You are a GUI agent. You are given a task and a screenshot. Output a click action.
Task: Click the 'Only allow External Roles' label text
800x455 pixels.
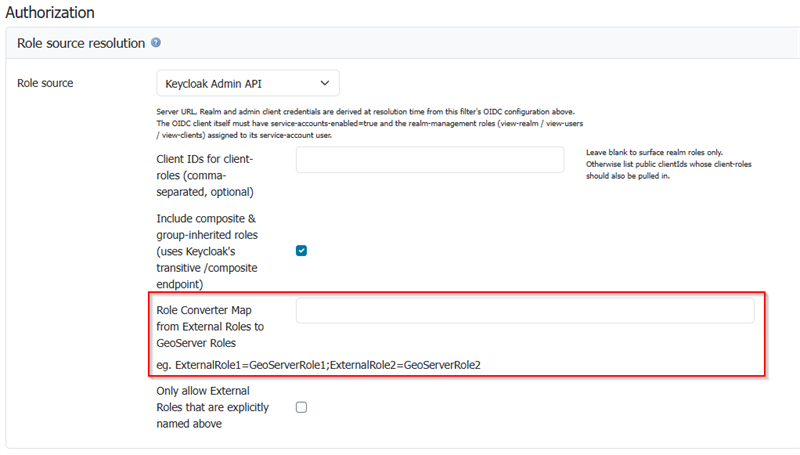212,407
